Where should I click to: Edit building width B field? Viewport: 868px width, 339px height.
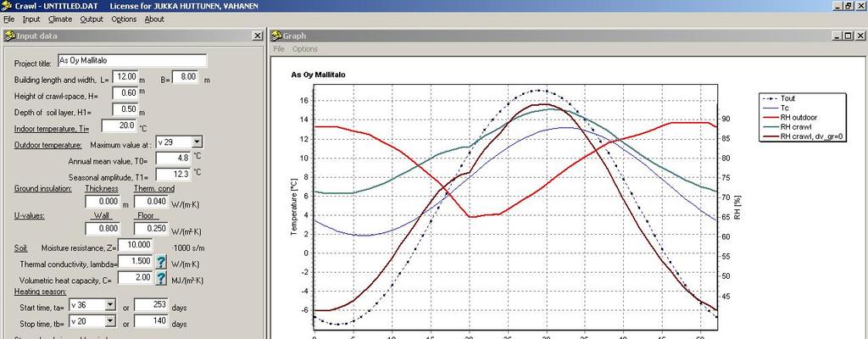click(186, 77)
